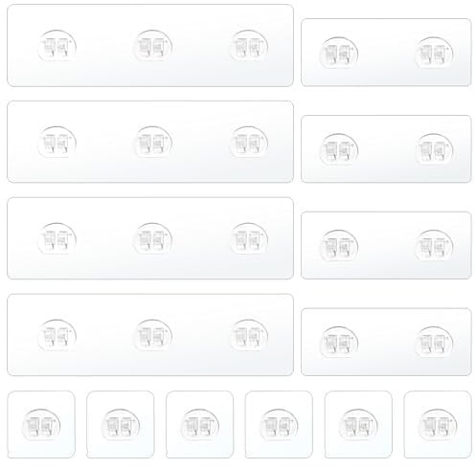
Task: Select the fifth single-hook square pad in the bottom row
Action: pyautogui.click(x=358, y=425)
